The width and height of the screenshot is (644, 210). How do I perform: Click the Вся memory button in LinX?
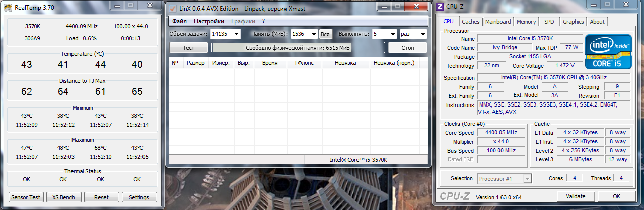point(325,34)
